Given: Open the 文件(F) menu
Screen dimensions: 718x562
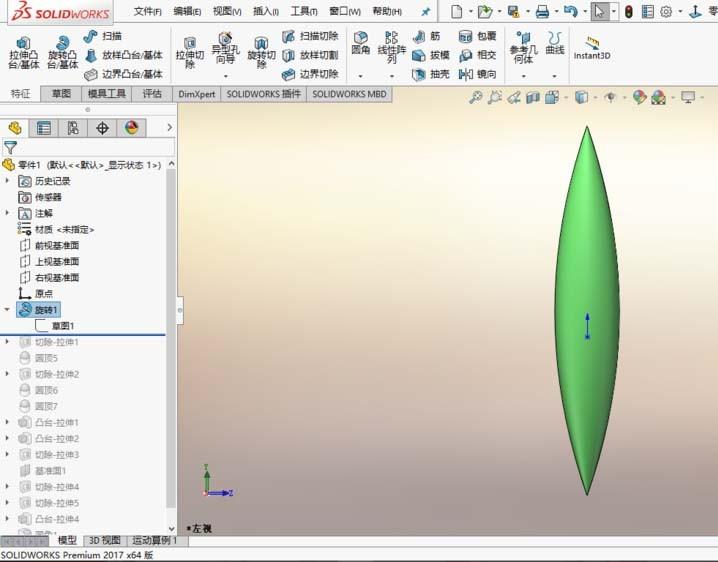Looking at the screenshot, I should tap(147, 11).
